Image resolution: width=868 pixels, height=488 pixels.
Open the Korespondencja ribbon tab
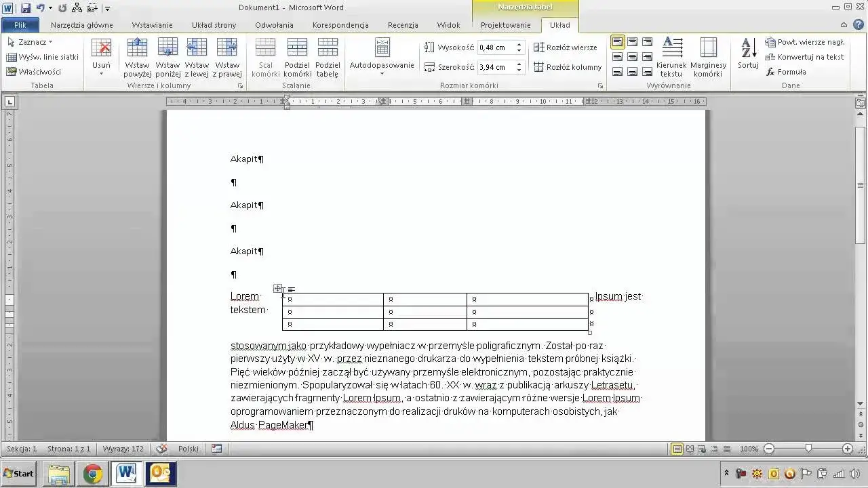pos(340,25)
